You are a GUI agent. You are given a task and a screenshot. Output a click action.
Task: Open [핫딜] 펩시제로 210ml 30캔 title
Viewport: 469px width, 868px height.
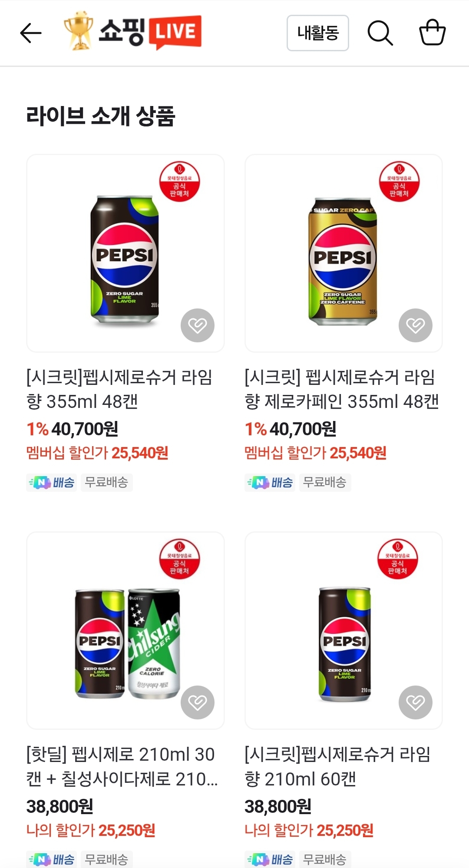pos(122,767)
